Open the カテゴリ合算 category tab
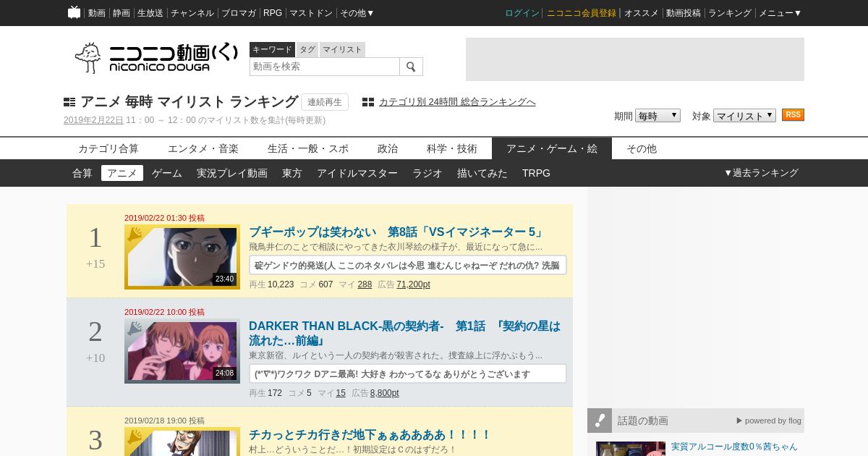 pyautogui.click(x=109, y=148)
